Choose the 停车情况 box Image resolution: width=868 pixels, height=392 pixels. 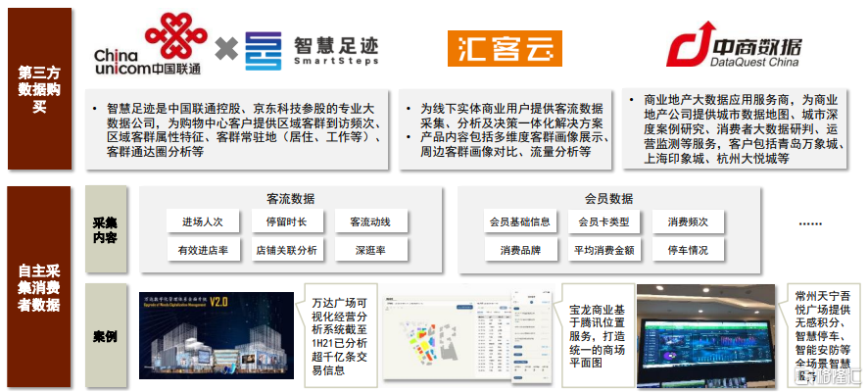click(x=688, y=250)
